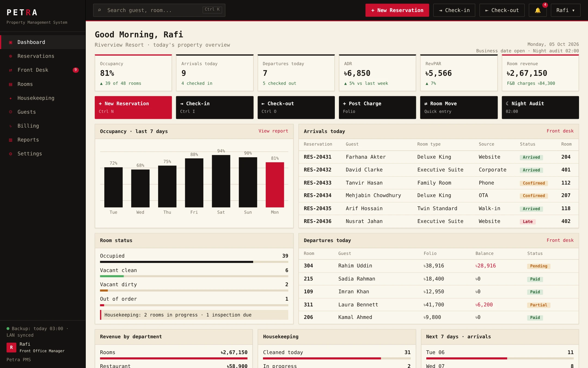This screenshot has width=588, height=368.
Task: Click the Billing sidebar icon
Action: [x=11, y=126]
